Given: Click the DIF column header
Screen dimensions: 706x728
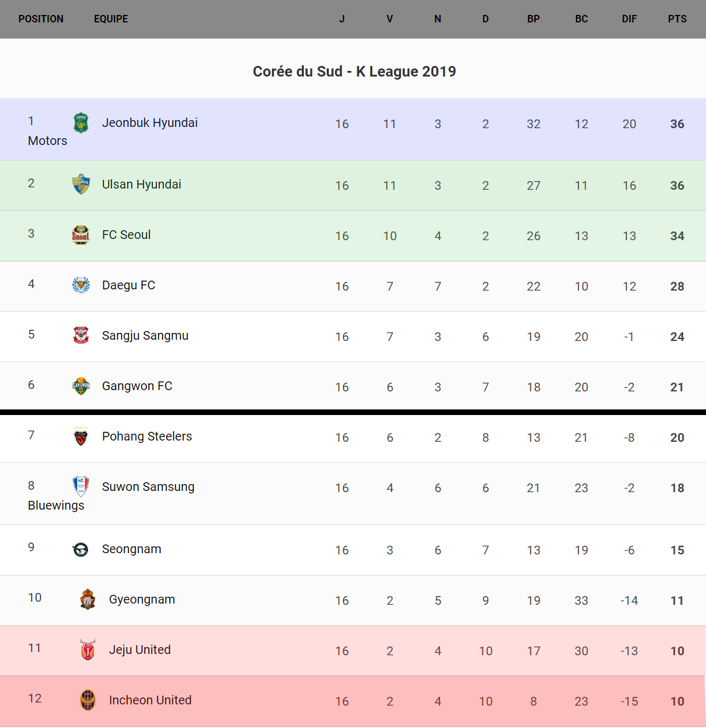Looking at the screenshot, I should pos(629,19).
